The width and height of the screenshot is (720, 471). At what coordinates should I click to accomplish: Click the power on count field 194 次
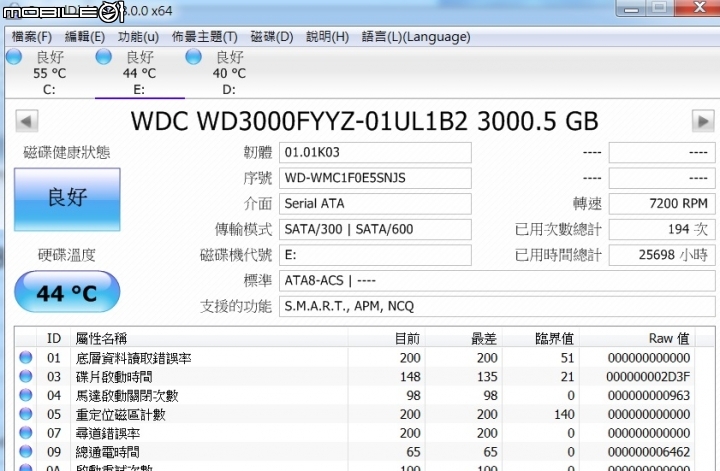[x=662, y=229]
